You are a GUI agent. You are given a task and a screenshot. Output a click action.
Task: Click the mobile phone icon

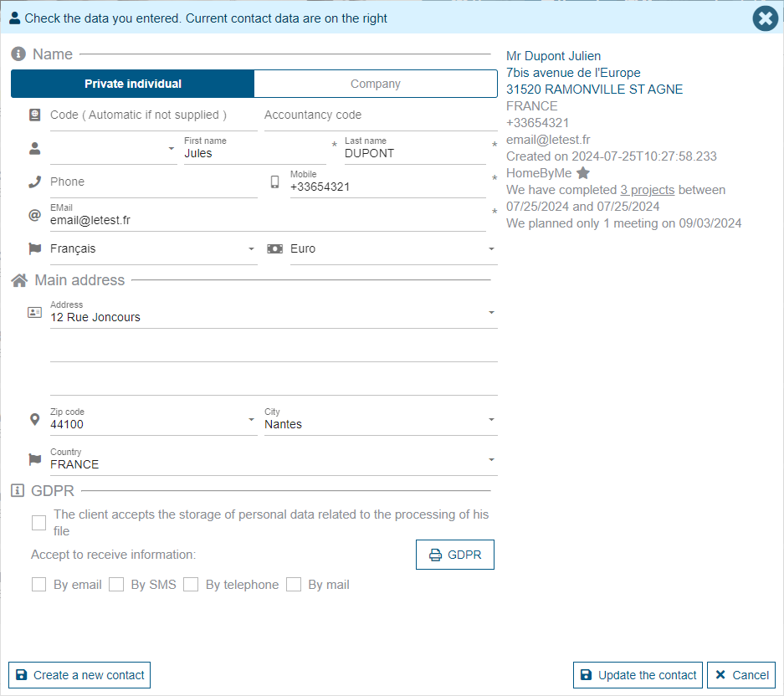point(274,182)
